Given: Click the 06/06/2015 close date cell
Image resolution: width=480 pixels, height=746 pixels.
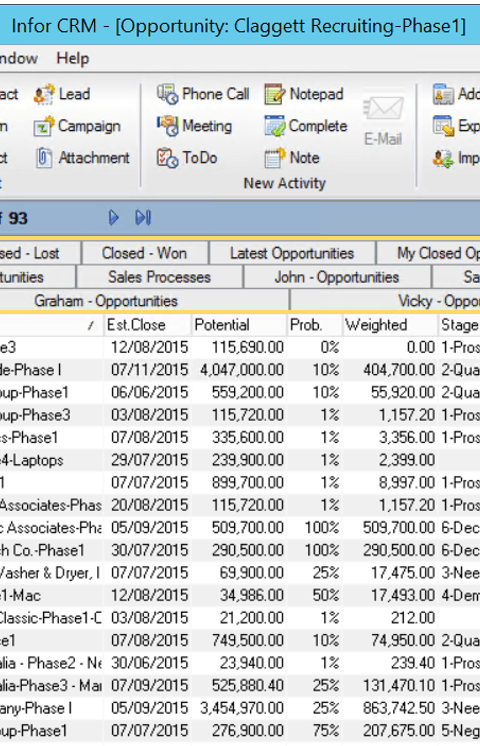Looking at the screenshot, I should [x=147, y=393].
